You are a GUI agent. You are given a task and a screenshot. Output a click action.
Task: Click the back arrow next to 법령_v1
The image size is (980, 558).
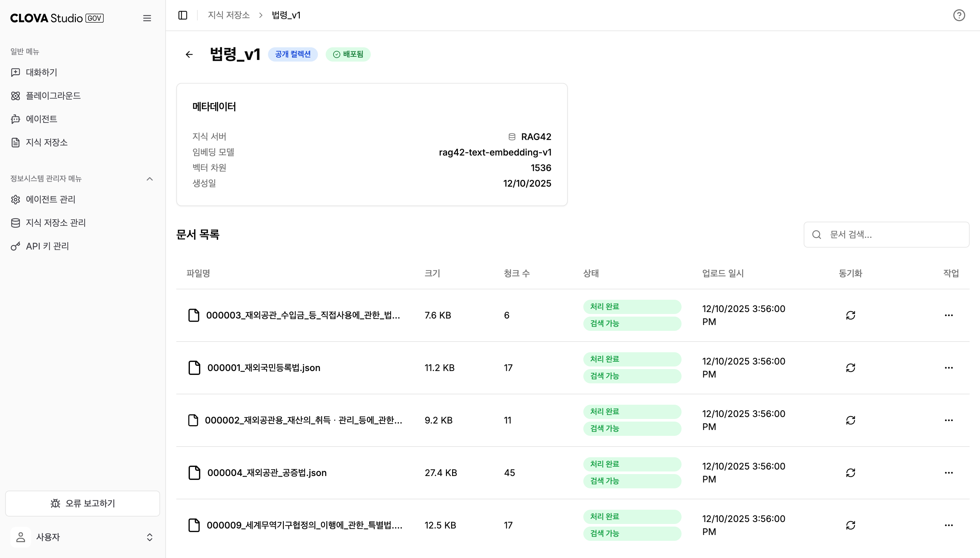(x=189, y=54)
